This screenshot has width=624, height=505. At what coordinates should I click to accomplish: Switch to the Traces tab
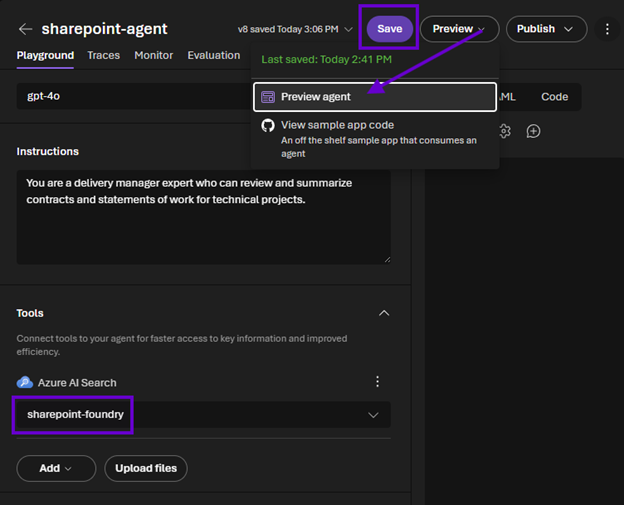pyautogui.click(x=103, y=55)
